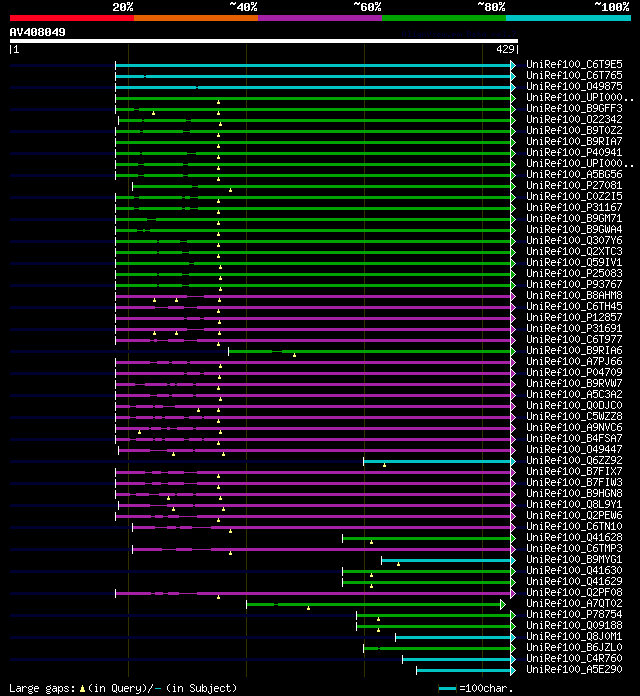Screen dimensions: 640x696
Task: Click the purple alignment bar of UniRef100_P04709
Action: coord(313,373)
